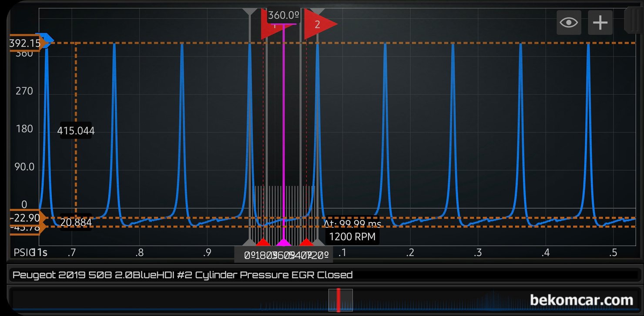Click the 415.044 delta measurement label

click(76, 131)
